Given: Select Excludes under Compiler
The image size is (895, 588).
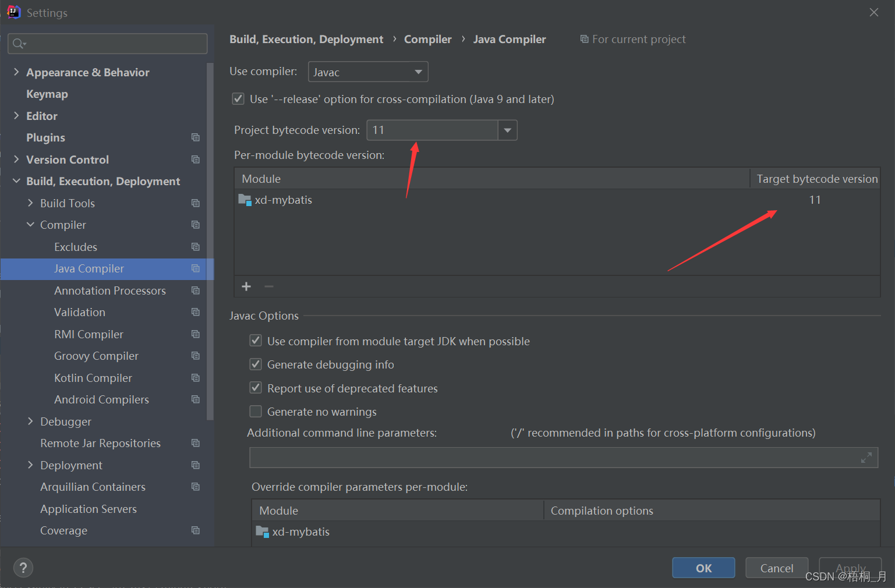Looking at the screenshot, I should 76,247.
